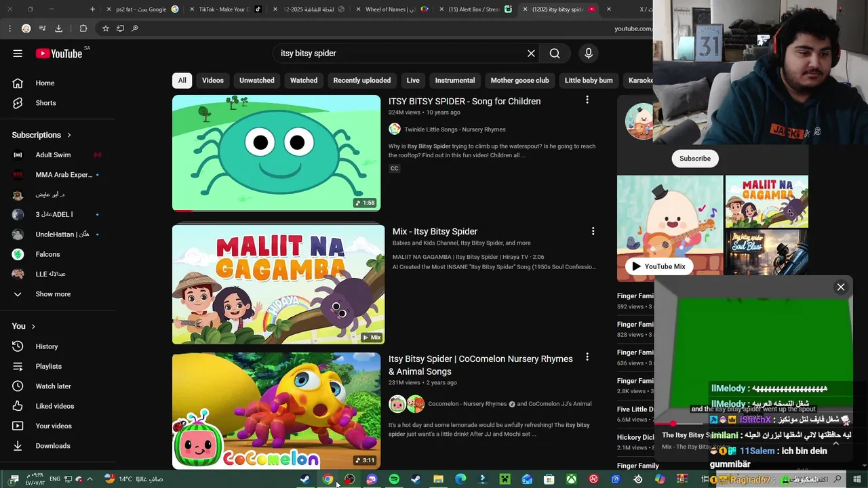The image size is (868, 488).
Task: Open ITSY BITSY SPIDER - Song for Children title
Action: (465, 101)
